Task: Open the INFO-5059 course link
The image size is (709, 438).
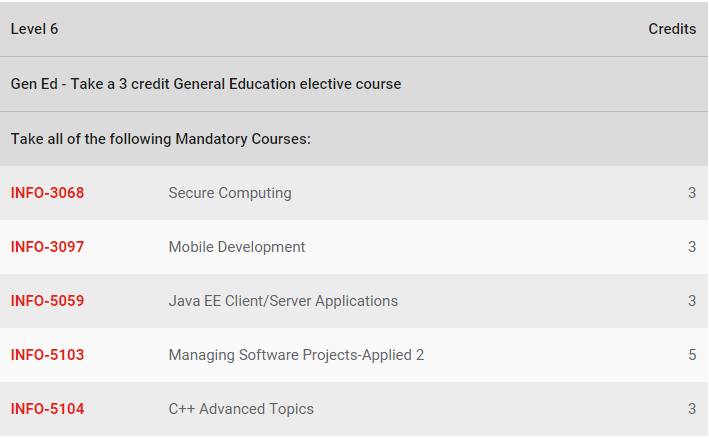Action: point(47,301)
